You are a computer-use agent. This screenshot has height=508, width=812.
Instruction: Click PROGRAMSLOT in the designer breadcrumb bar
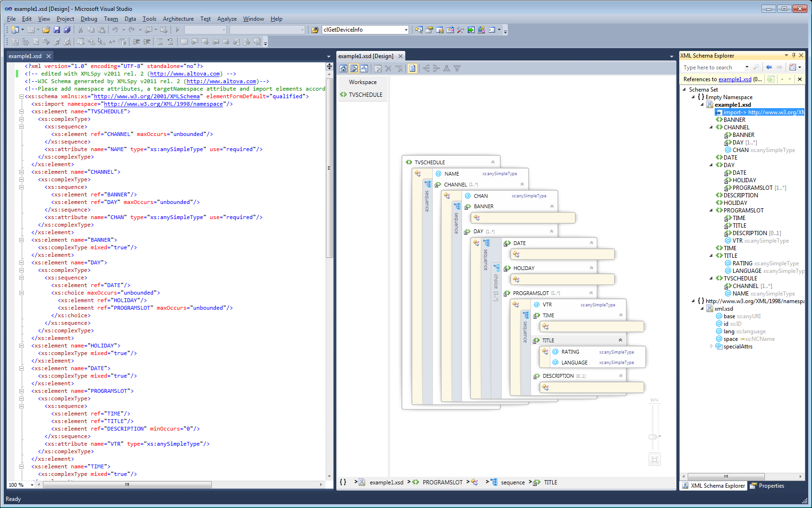[x=443, y=483]
